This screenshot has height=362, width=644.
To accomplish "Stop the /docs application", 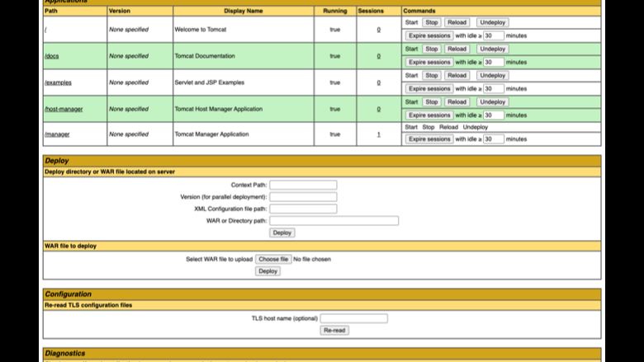I will pos(431,49).
